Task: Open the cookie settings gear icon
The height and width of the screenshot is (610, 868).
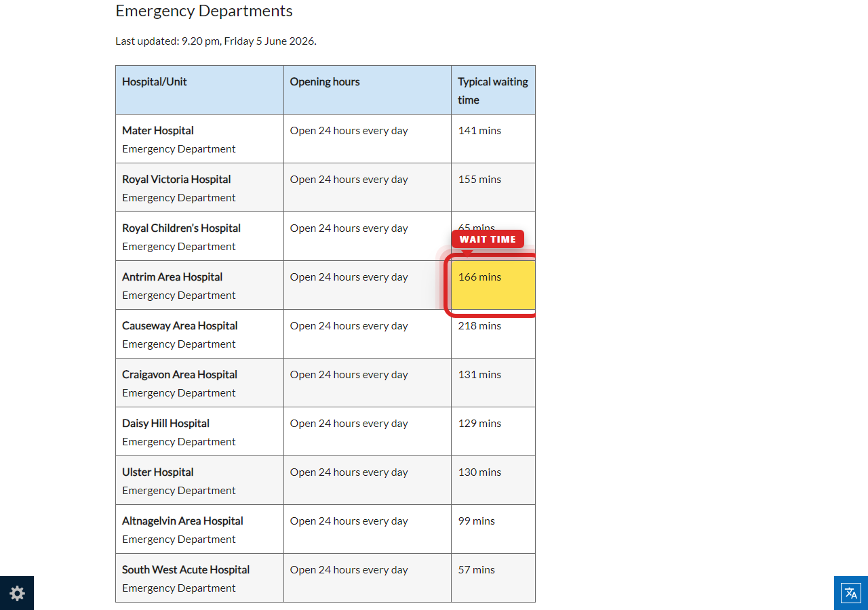Action: pos(17,593)
